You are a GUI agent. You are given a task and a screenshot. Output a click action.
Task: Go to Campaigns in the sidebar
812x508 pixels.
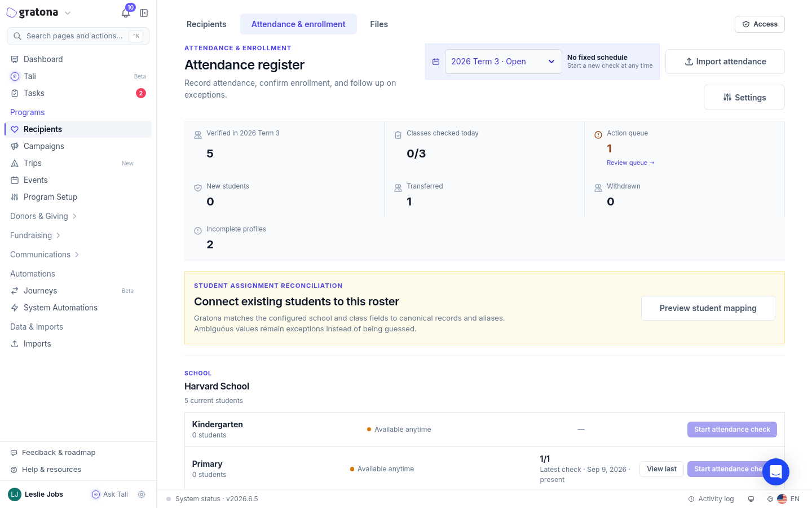78,146
